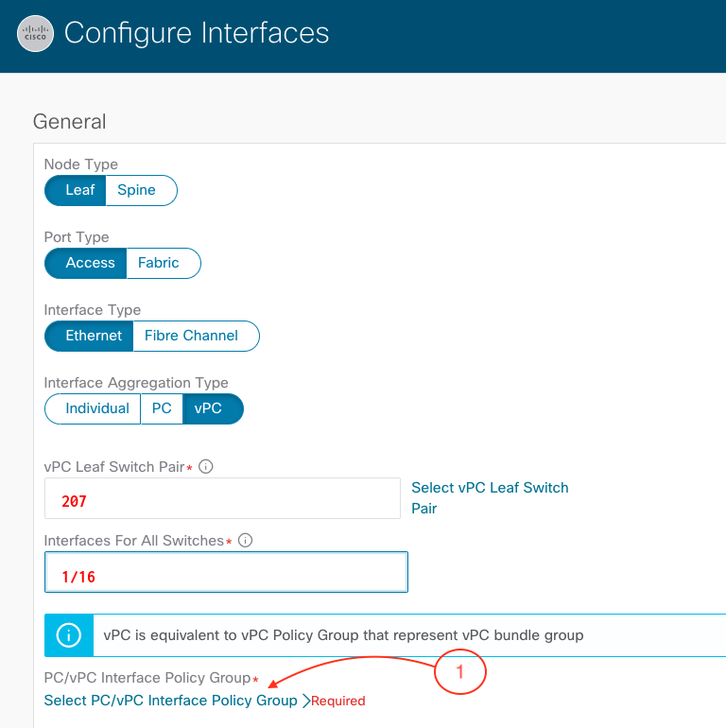The width and height of the screenshot is (726, 728).
Task: Open Select PC/vPC Interface Policy Group link
Action: coord(170,701)
